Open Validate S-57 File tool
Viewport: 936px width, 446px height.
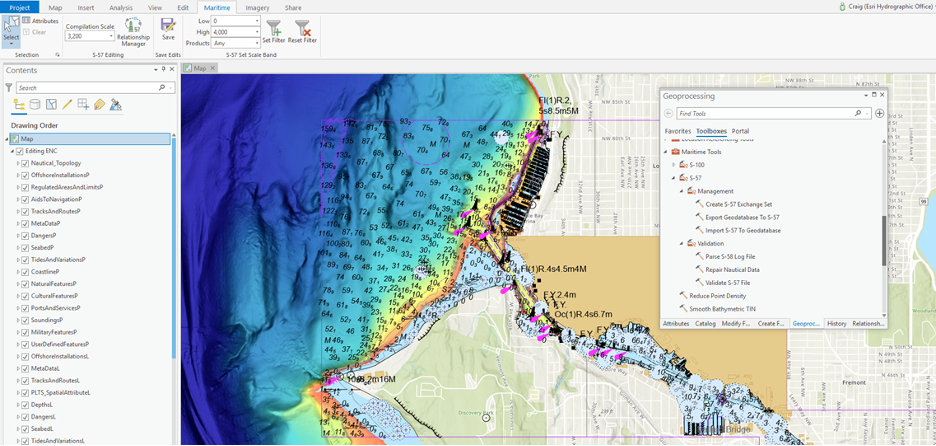729,283
